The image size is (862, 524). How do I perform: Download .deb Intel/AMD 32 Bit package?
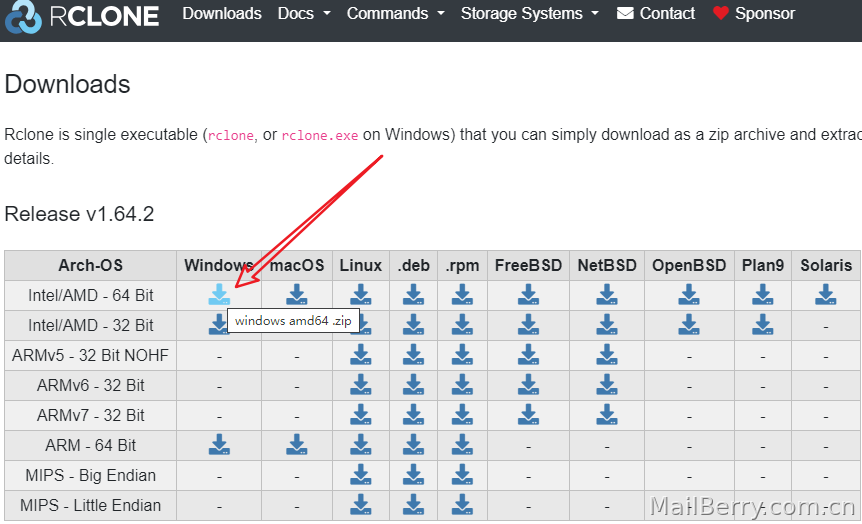[413, 325]
